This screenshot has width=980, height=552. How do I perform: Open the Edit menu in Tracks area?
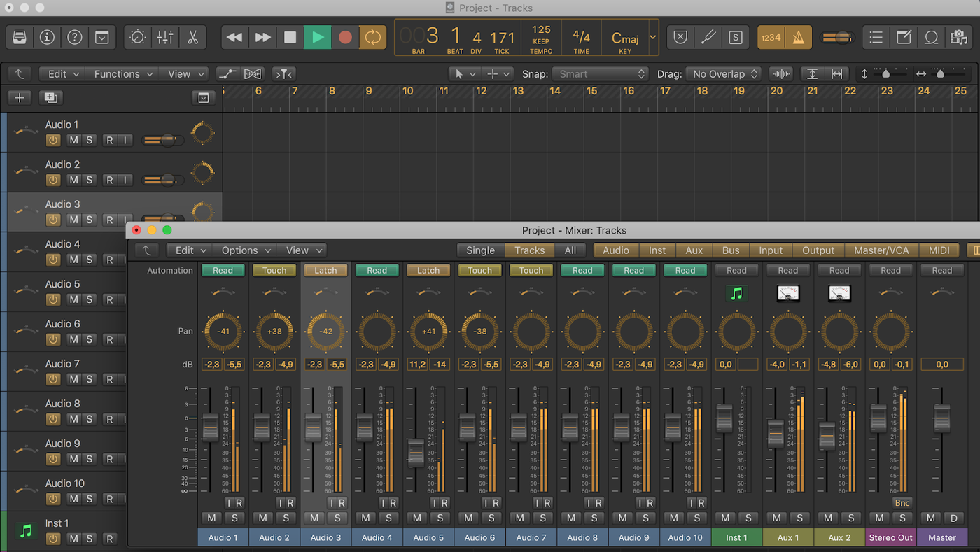[63, 73]
